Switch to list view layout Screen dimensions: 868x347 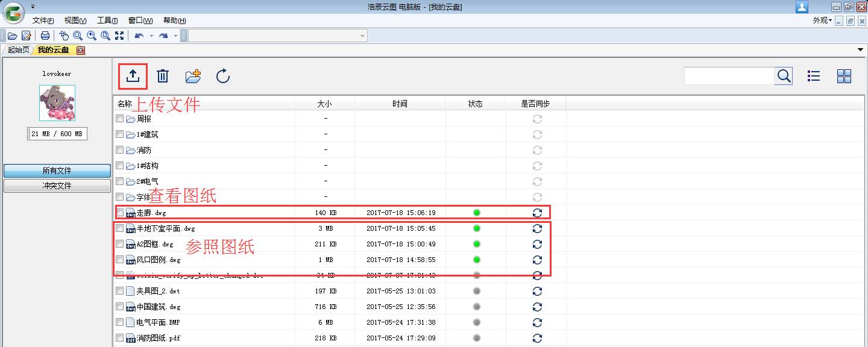click(x=814, y=76)
